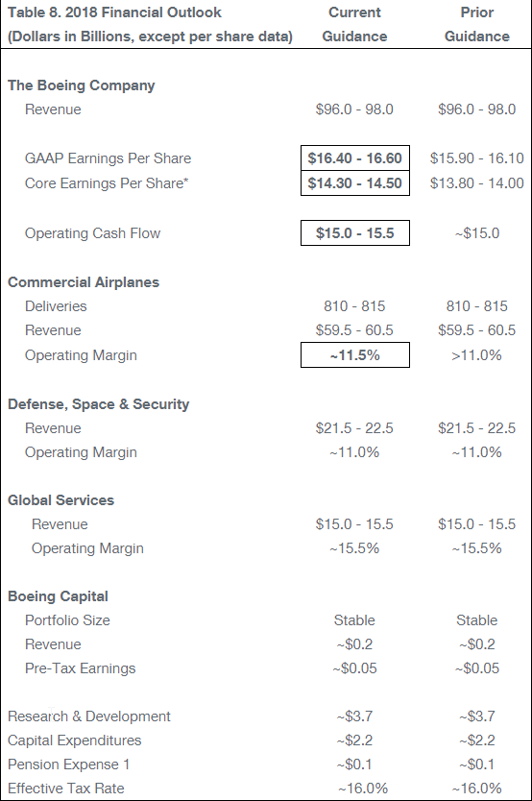Click the boxed Core EPS value $14.30 - 14.50
The width and height of the screenshot is (532, 801).
point(355,182)
